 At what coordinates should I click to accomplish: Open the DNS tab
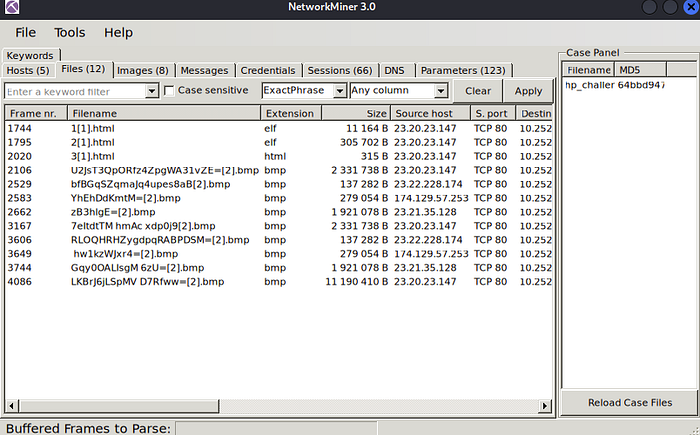[395, 71]
